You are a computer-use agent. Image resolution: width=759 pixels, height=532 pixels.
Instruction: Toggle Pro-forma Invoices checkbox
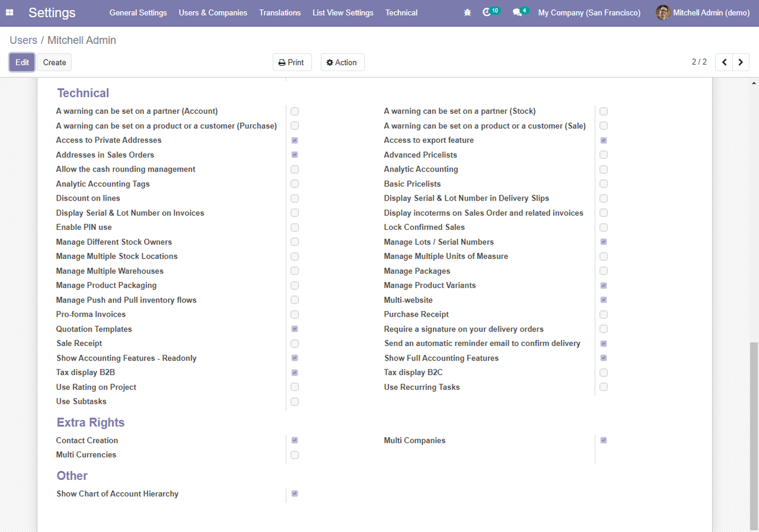294,314
